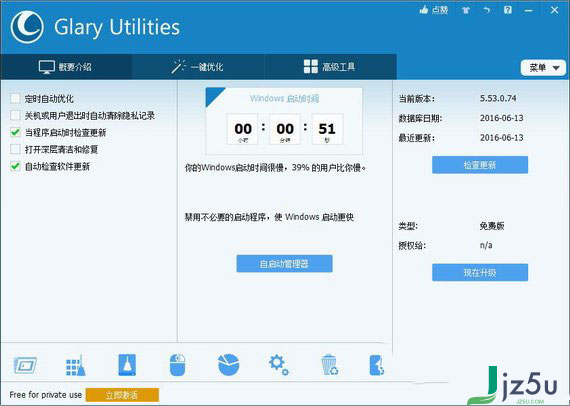Screen dimensions: 570x406
Task: Open the gears process manager icon
Action: pos(279,365)
